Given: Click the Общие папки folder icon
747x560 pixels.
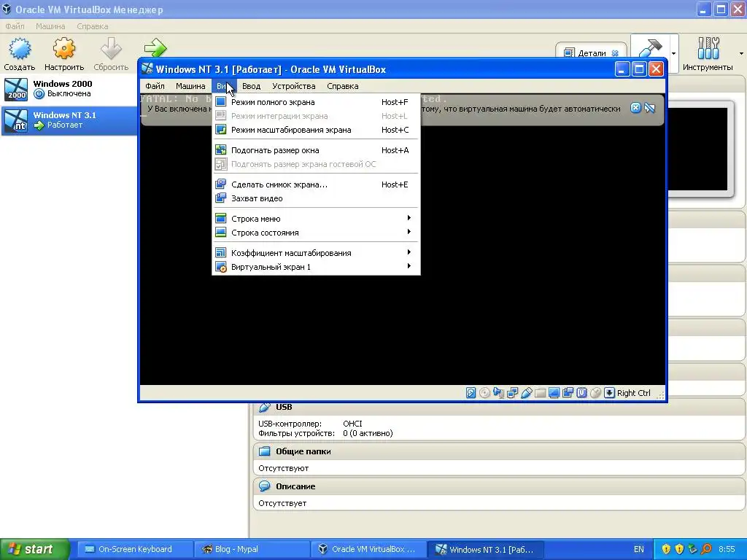Looking at the screenshot, I should pos(264,451).
